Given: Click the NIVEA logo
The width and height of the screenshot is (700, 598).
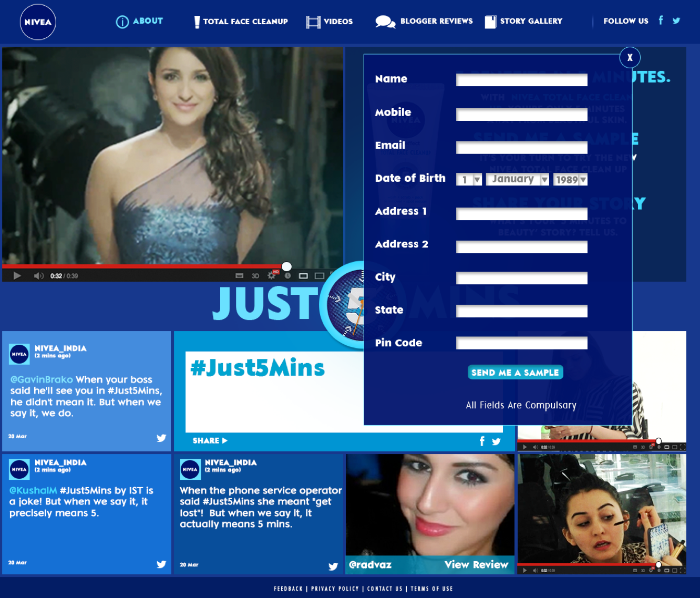Looking at the screenshot, I should pyautogui.click(x=38, y=22).
